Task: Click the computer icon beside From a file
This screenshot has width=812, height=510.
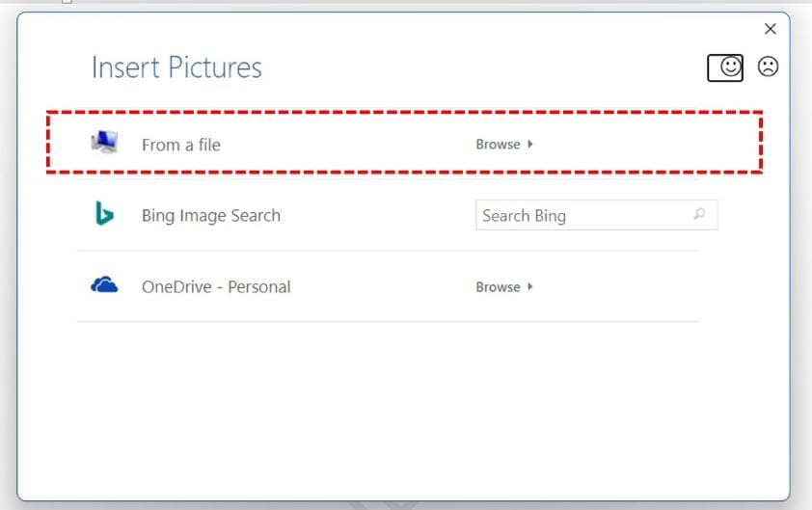Action: [x=104, y=143]
